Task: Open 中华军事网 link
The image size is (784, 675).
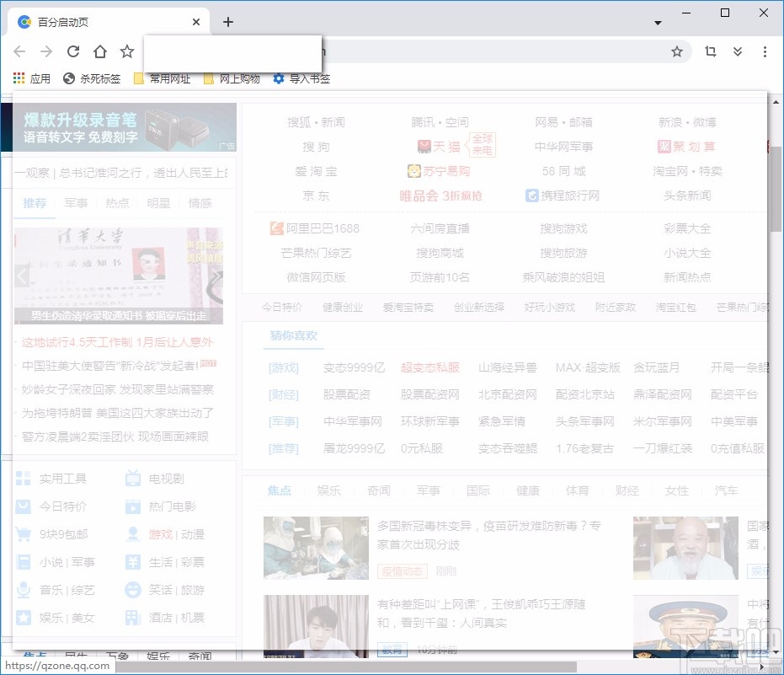Action: coord(353,421)
